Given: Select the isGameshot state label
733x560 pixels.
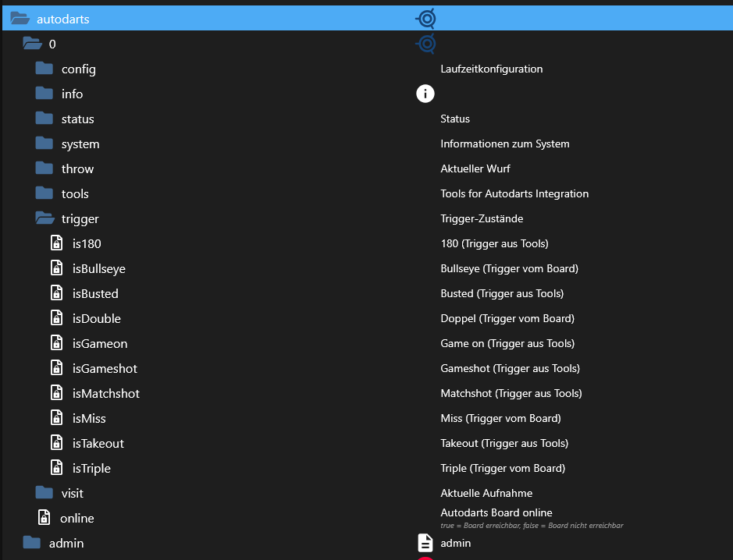Looking at the screenshot, I should click(x=105, y=368).
